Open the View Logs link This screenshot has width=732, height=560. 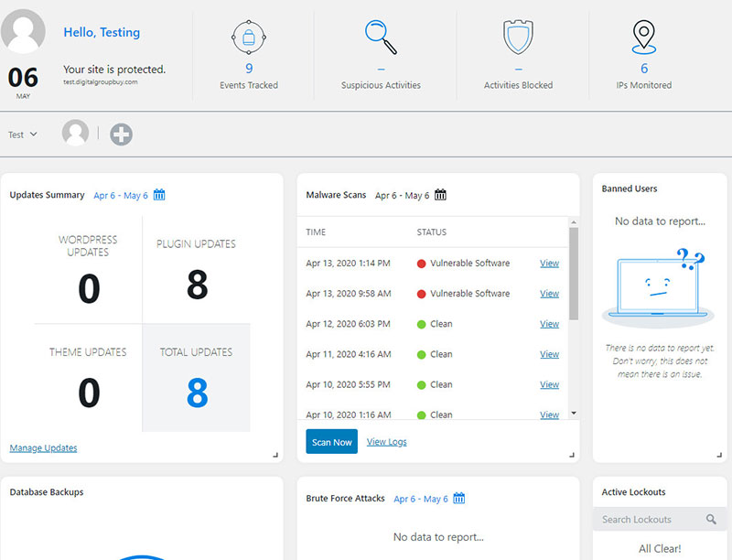click(387, 442)
